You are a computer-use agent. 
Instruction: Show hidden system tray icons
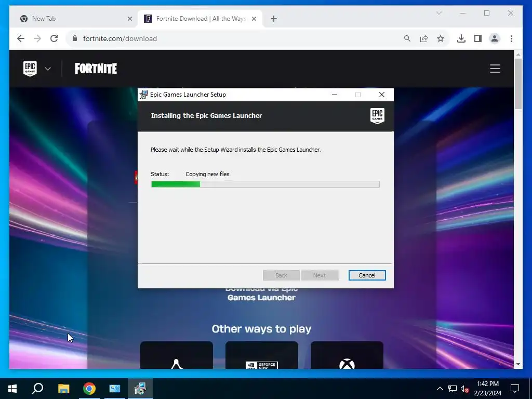tap(440, 389)
